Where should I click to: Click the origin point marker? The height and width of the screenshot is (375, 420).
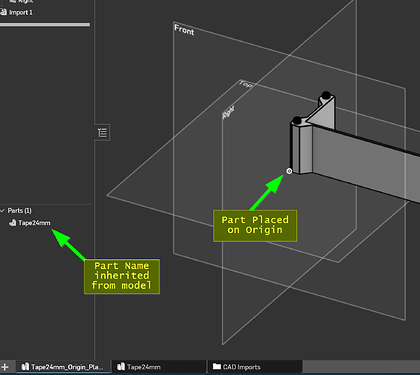coord(289,171)
